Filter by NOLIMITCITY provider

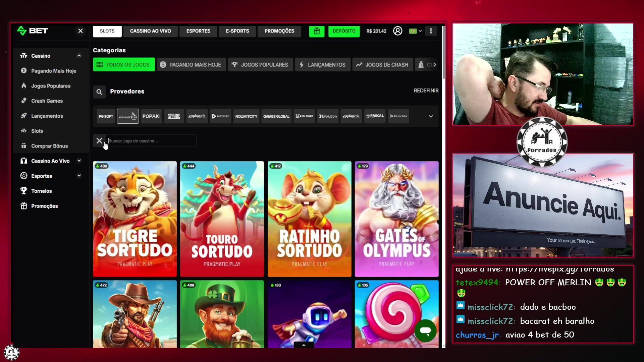[x=246, y=116]
